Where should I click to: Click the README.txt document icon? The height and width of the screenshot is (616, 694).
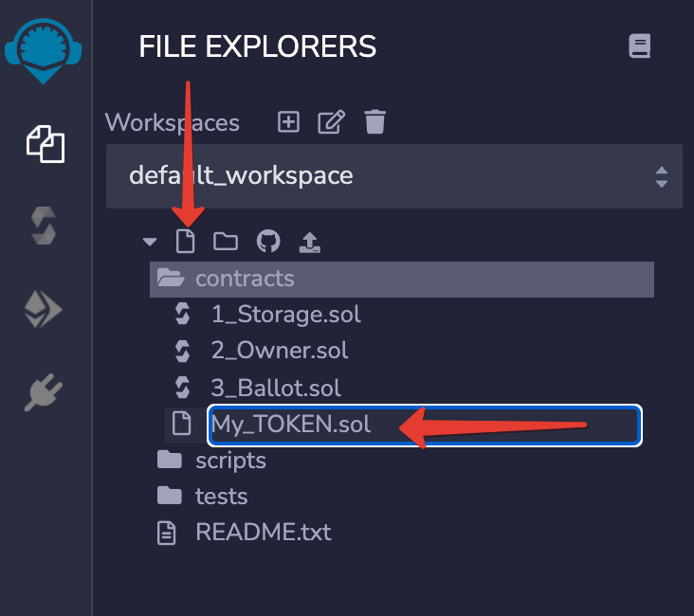pyautogui.click(x=167, y=533)
